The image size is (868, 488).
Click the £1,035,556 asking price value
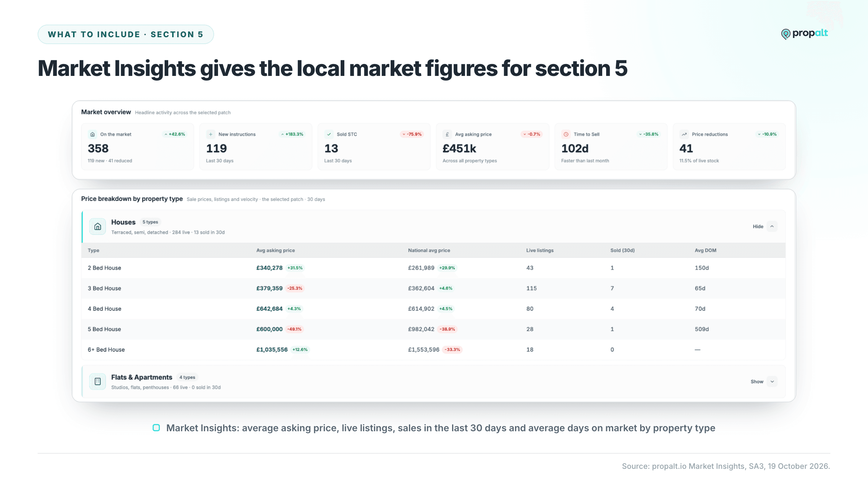tap(272, 350)
